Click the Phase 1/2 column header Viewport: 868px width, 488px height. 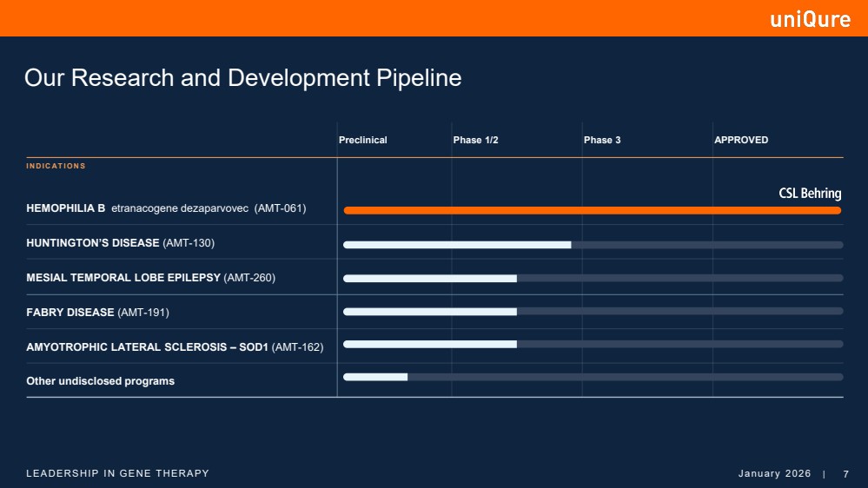[475, 141]
